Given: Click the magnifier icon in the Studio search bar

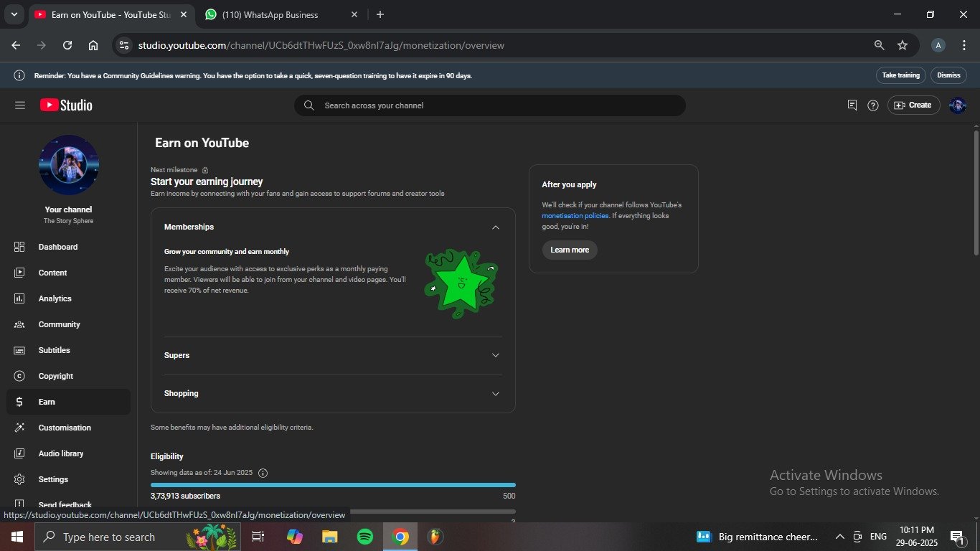Looking at the screenshot, I should pos(309,105).
